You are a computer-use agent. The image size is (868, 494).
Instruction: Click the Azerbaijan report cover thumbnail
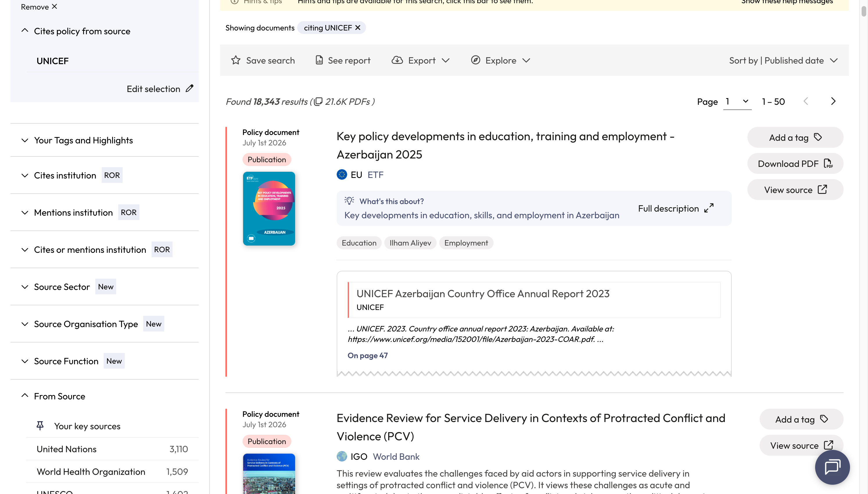pos(269,208)
